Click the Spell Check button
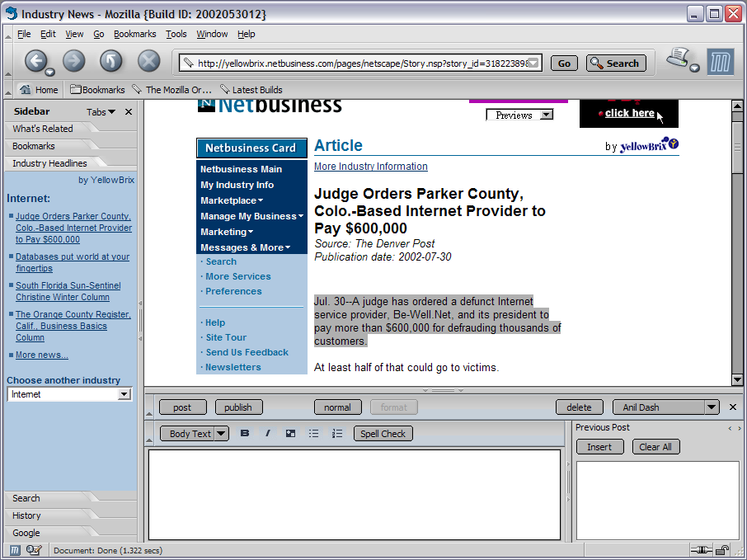747x560 pixels. tap(383, 433)
